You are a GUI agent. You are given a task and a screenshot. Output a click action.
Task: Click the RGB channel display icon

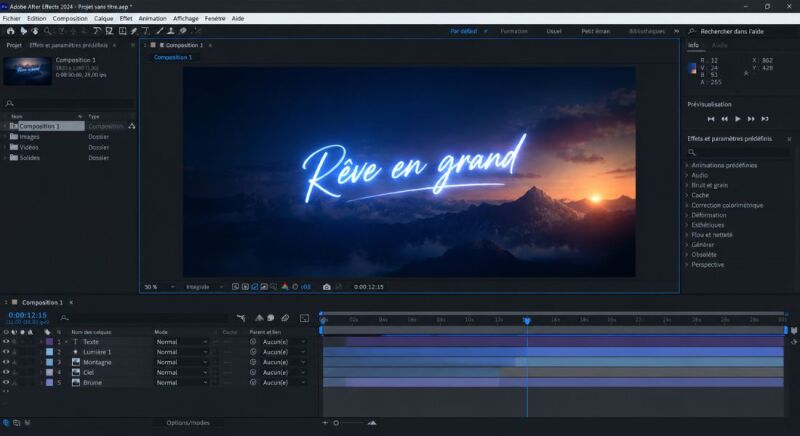click(285, 287)
